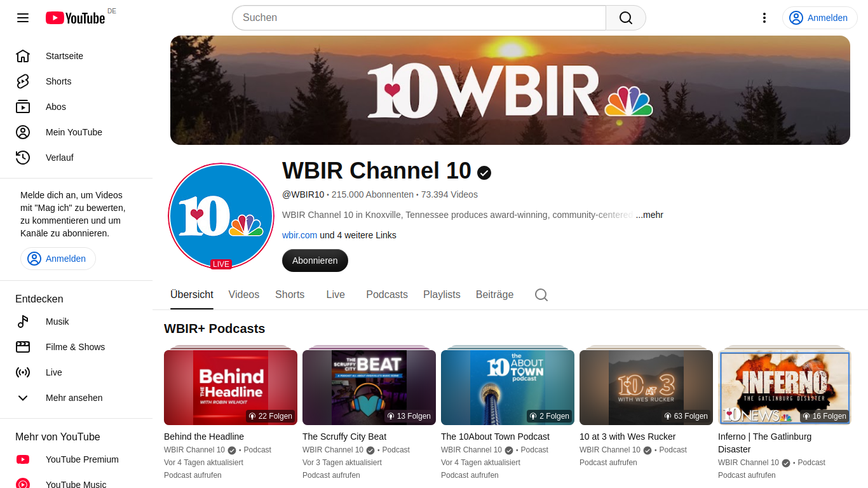Click the Musik note icon

[x=23, y=322]
